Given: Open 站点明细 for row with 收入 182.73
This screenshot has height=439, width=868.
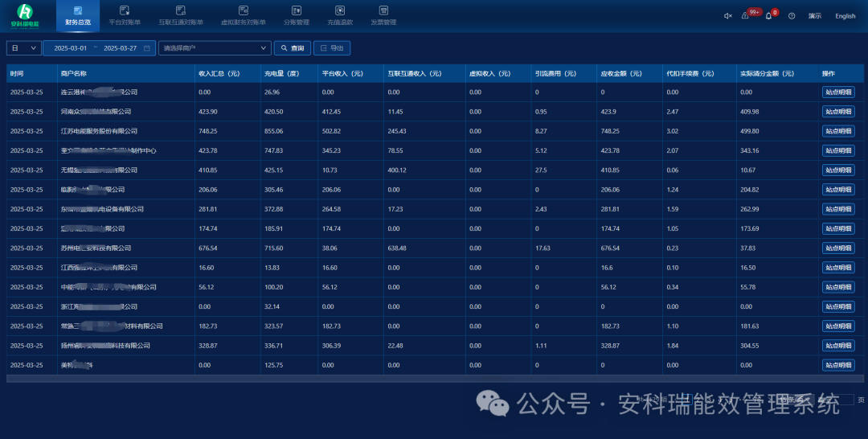Looking at the screenshot, I should click(x=838, y=326).
